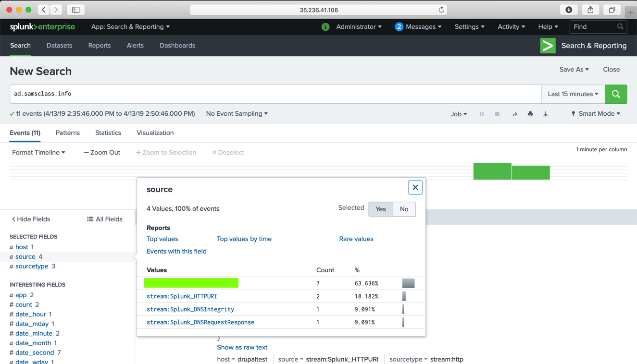
Task: Open the Rare values report
Action: pos(356,239)
